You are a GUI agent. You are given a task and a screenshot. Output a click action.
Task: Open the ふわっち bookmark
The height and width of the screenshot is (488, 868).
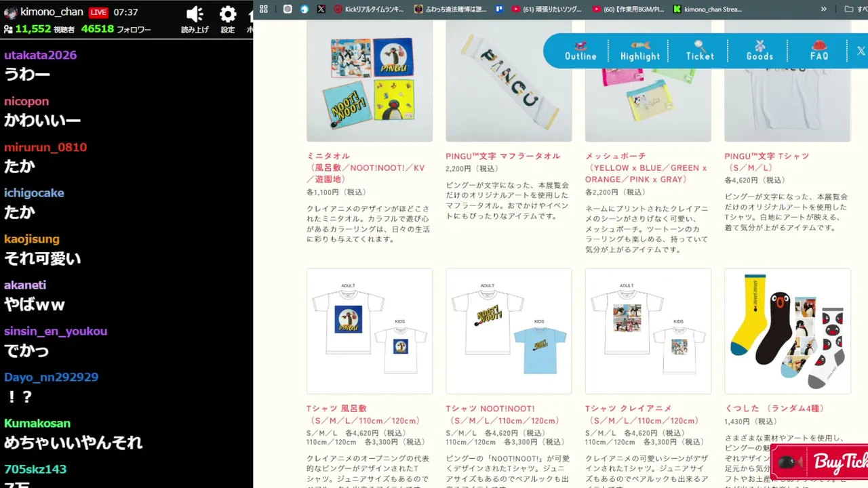pos(450,9)
